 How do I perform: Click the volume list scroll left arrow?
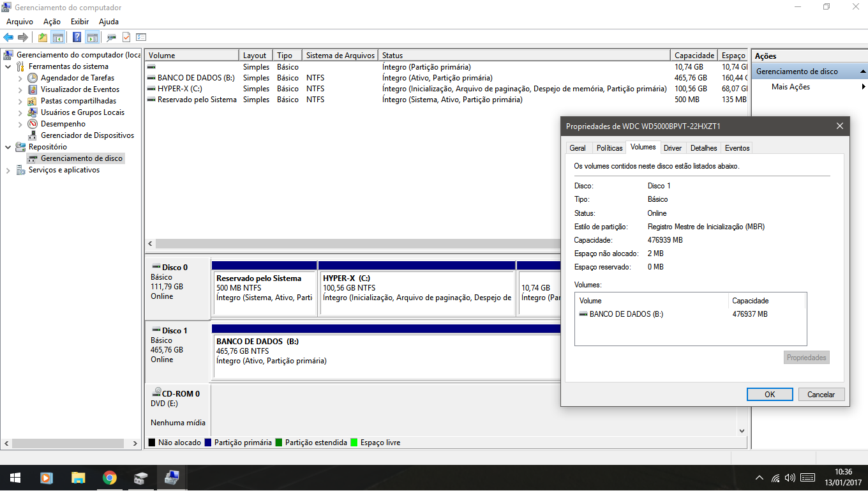pos(151,244)
